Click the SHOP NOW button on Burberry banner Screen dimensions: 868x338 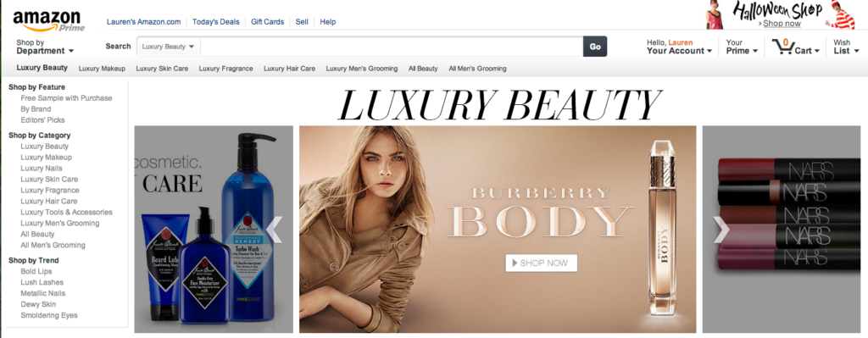542,263
